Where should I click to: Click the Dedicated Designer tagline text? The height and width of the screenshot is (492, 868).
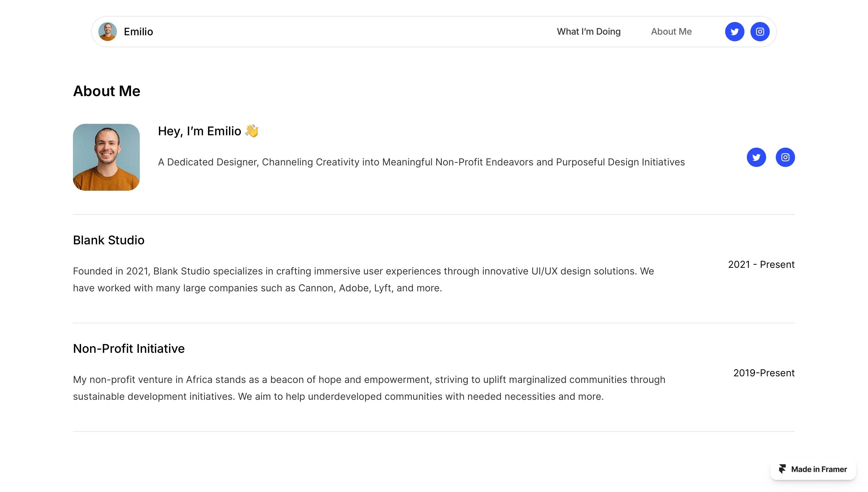tap(421, 162)
